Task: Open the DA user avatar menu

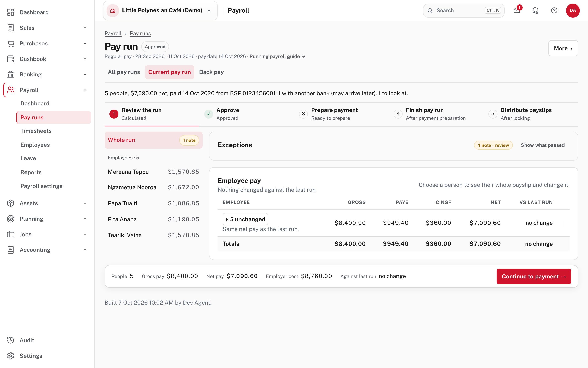Action: click(573, 10)
